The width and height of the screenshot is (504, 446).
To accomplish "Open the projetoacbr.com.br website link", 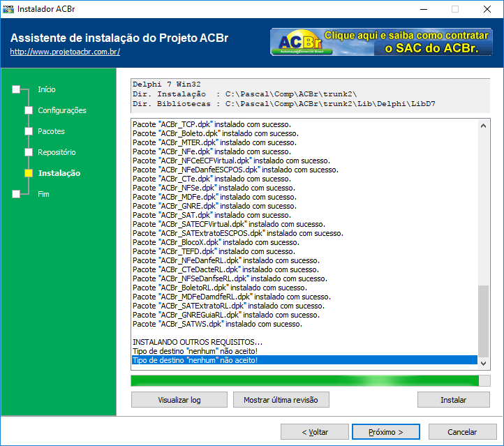I will [65, 52].
